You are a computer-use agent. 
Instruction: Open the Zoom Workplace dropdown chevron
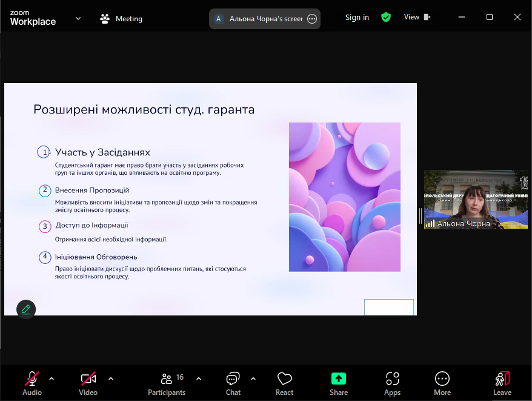click(x=78, y=18)
